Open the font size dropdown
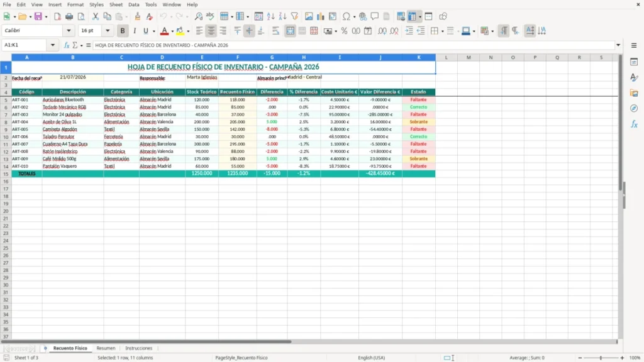Image resolution: width=644 pixels, height=362 pixels. coord(108,30)
